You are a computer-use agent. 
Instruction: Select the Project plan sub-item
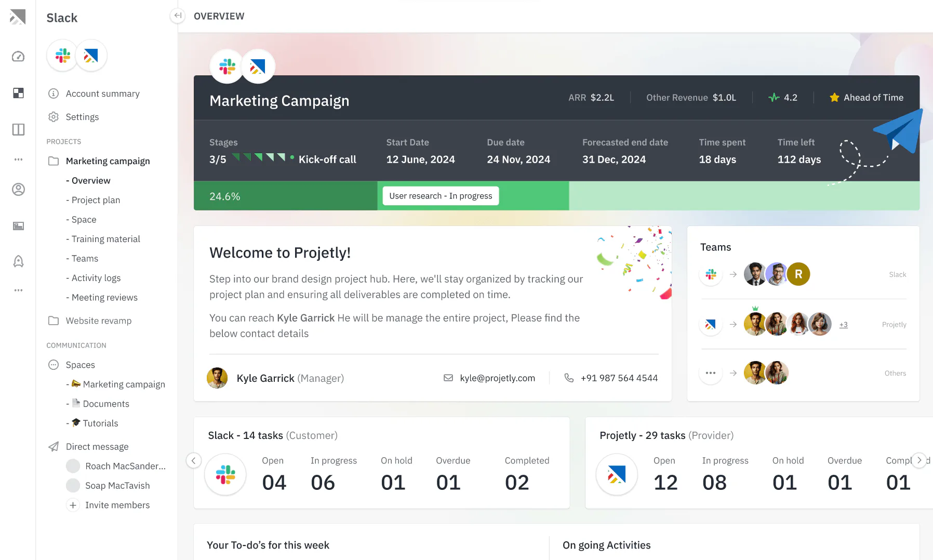(96, 200)
